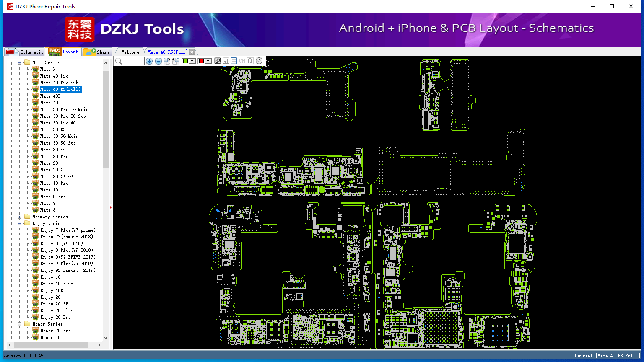The image size is (644, 362).
Task: Select Mate 40 Pro in the tree
Action: coord(54,76)
